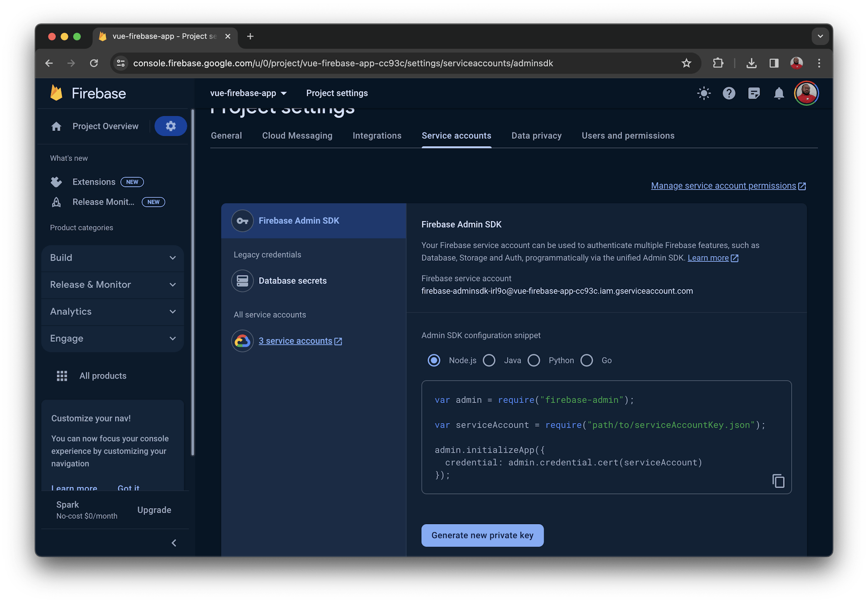Select the Java configuration snippet
Viewport: 868px width, 603px height.
[489, 360]
